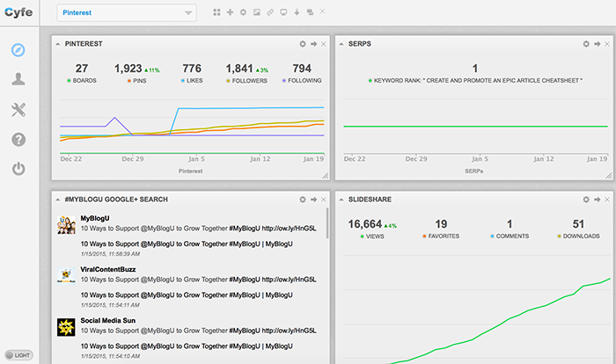Collapse the #MyBlogU Google+ Search widget
This screenshot has width=616, height=364.
[x=58, y=200]
